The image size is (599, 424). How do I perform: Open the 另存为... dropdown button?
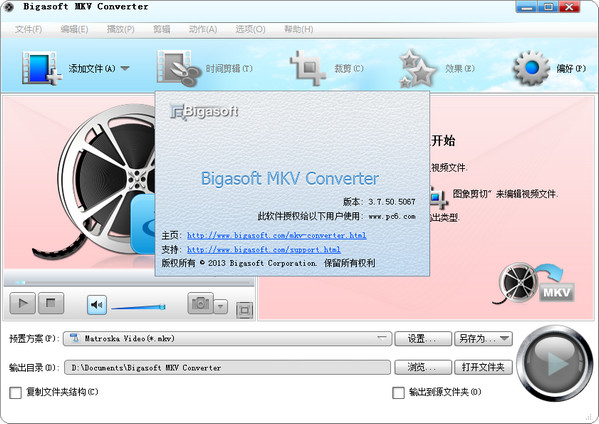(x=483, y=338)
